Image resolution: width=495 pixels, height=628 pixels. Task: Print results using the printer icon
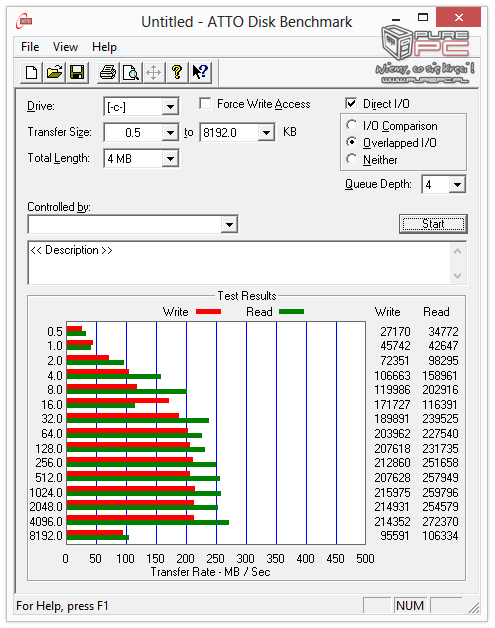point(108,72)
